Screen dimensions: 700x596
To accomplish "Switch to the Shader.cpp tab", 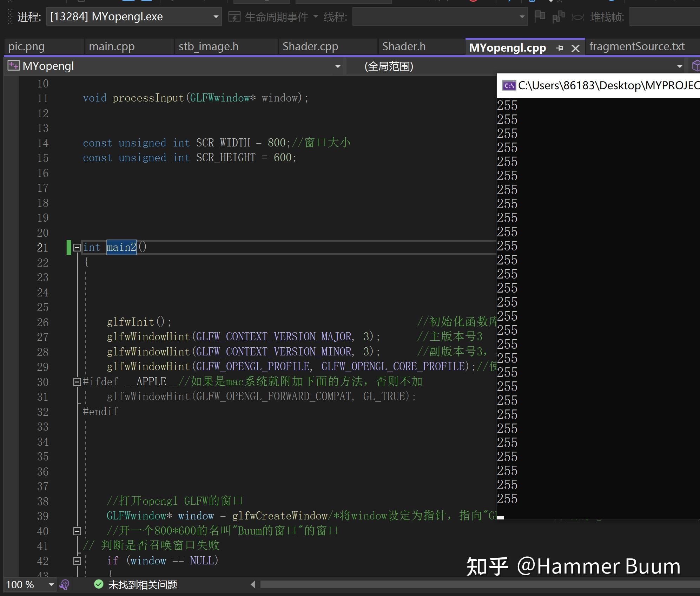I will (310, 46).
